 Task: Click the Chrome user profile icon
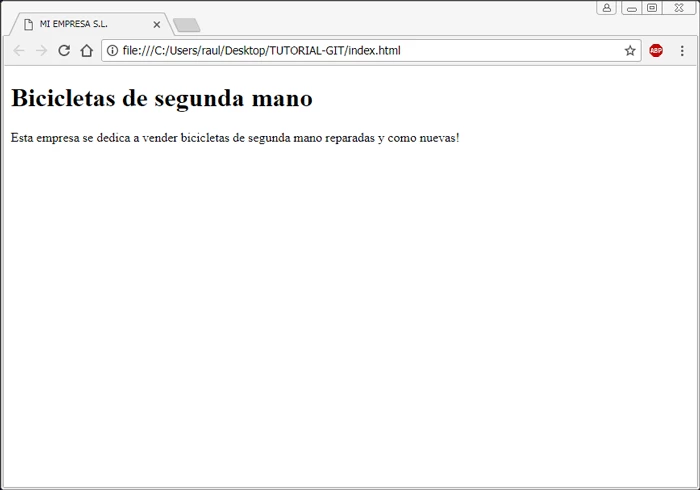tap(606, 8)
